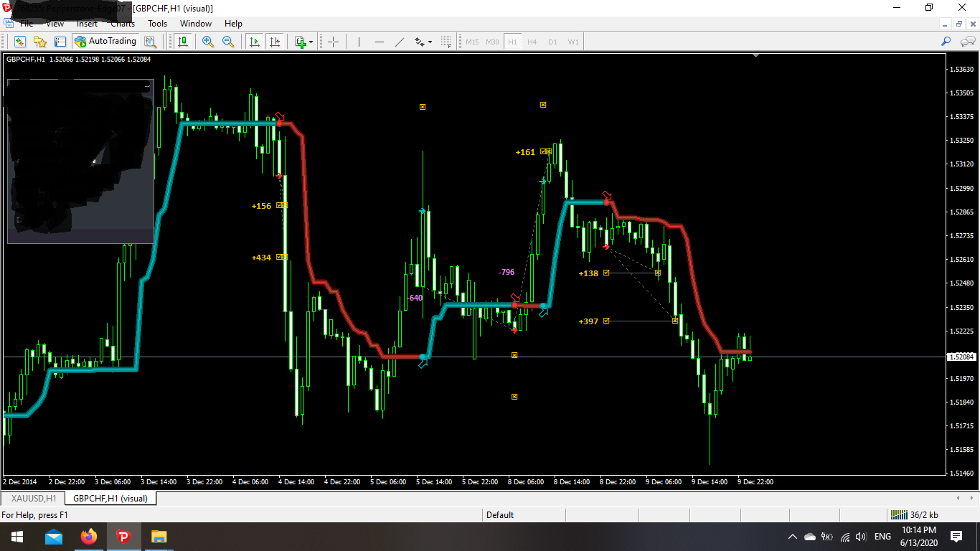The image size is (980, 551).
Task: Toggle chart auto scroll
Action: pyautogui.click(x=254, y=42)
